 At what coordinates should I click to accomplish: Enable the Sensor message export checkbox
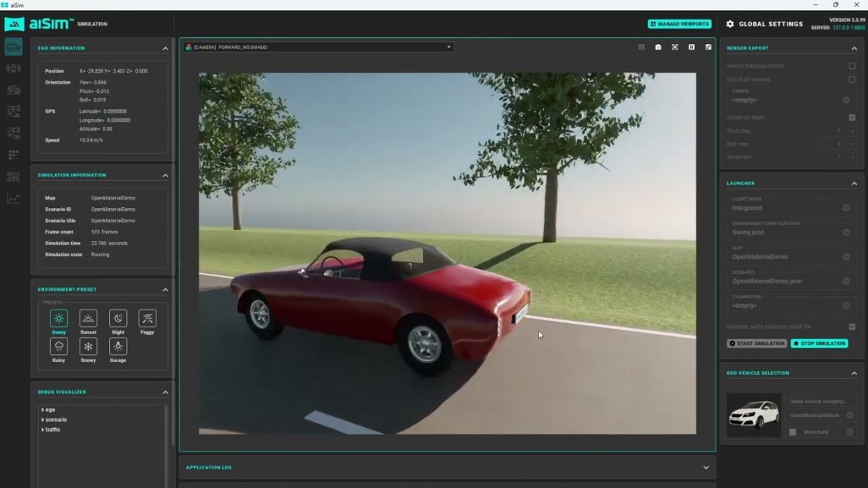click(852, 66)
